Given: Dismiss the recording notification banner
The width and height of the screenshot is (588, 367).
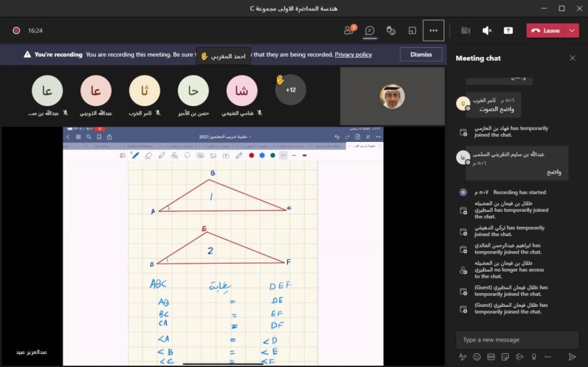Looking at the screenshot, I should (421, 54).
